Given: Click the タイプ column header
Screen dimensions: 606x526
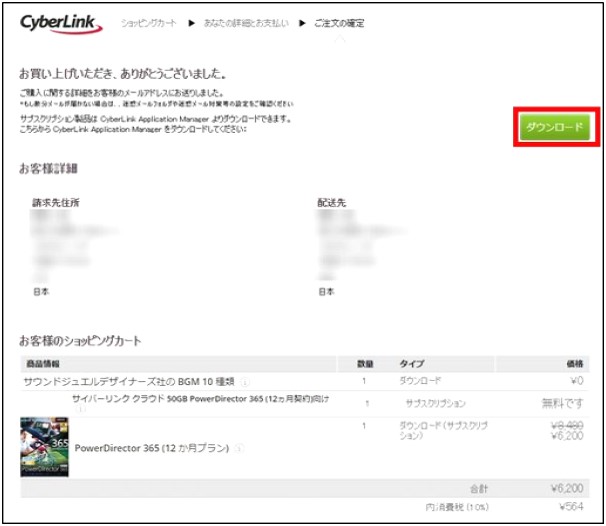Looking at the screenshot, I should [x=412, y=364].
